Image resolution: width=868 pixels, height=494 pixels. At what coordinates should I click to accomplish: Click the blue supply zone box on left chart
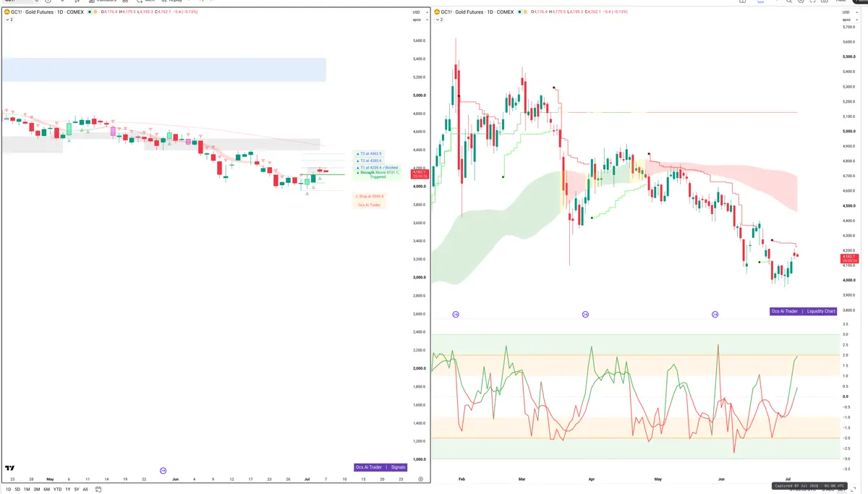(164, 69)
